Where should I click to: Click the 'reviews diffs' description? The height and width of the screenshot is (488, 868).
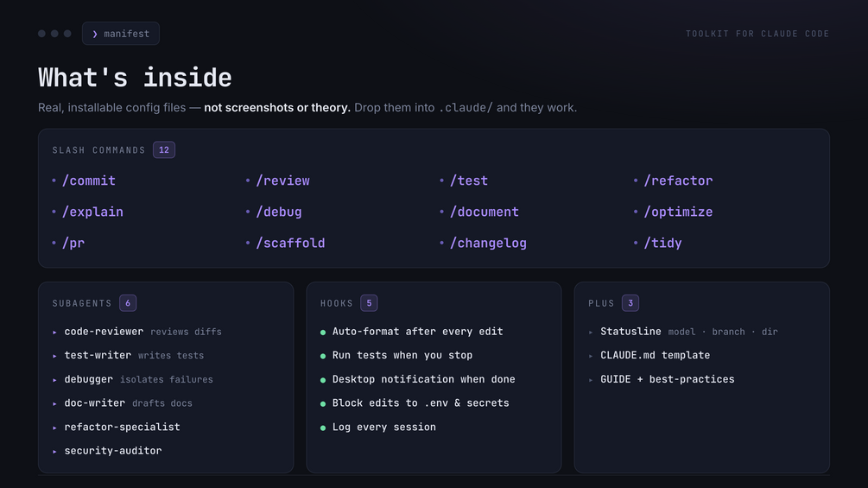tap(186, 332)
